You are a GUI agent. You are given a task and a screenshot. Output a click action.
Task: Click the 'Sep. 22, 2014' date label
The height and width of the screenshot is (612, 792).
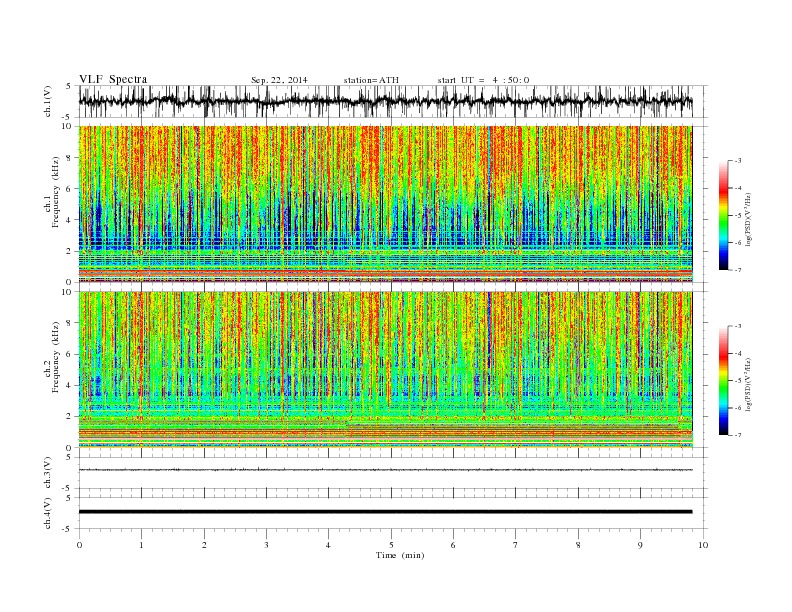tap(279, 80)
